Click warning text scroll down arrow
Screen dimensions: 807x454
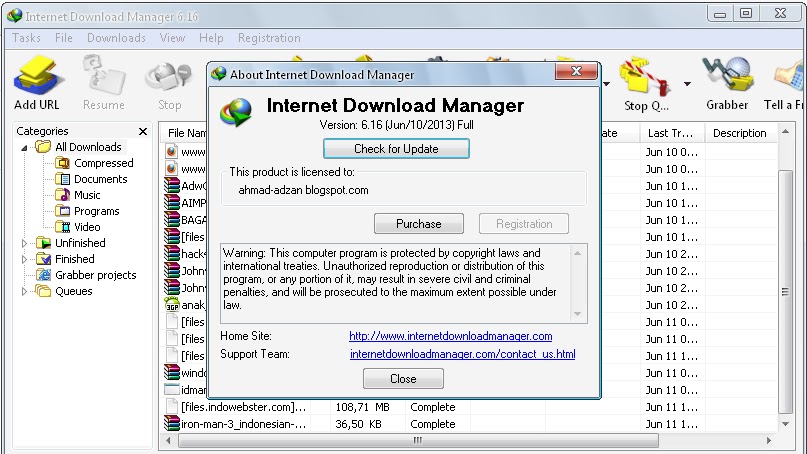pos(577,314)
